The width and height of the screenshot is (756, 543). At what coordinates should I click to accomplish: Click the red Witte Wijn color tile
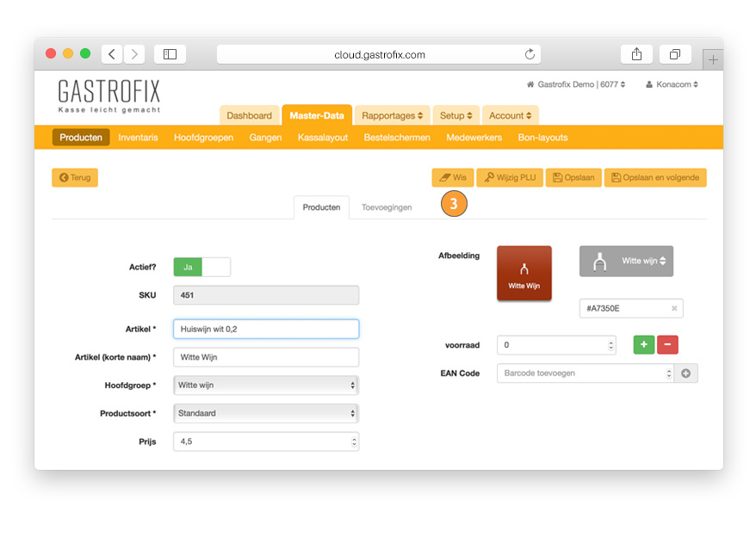[524, 274]
